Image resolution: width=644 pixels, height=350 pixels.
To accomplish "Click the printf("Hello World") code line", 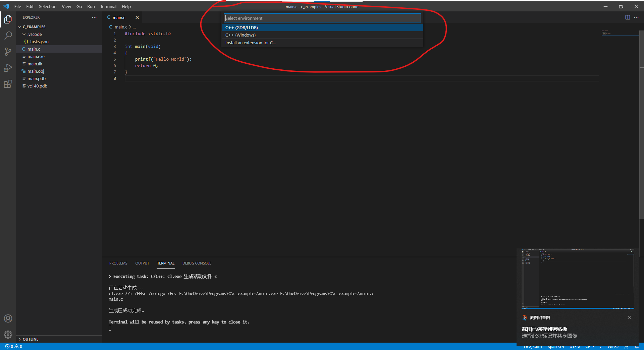I will click(163, 59).
